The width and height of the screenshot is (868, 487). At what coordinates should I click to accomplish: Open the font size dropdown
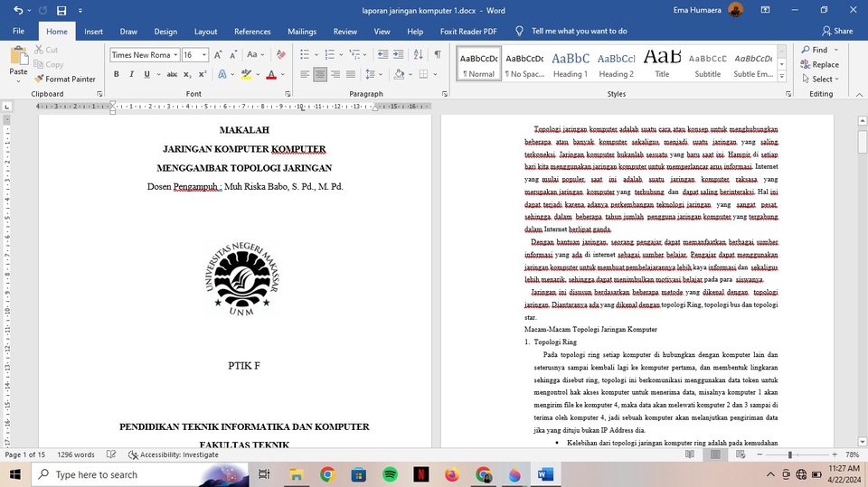(x=204, y=55)
